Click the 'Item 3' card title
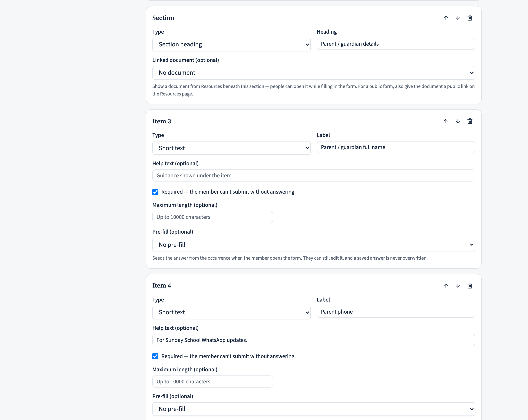The image size is (528, 420). tap(162, 121)
